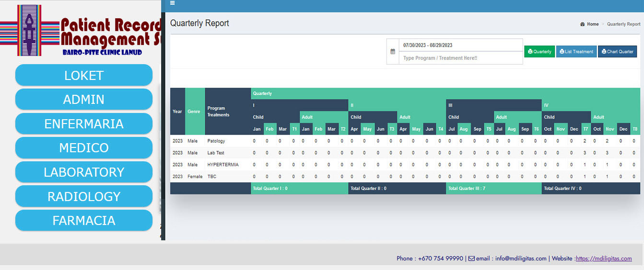Viewport: 644px width, 270px height.
Task: Open the FARMACIA section
Action: (x=84, y=220)
